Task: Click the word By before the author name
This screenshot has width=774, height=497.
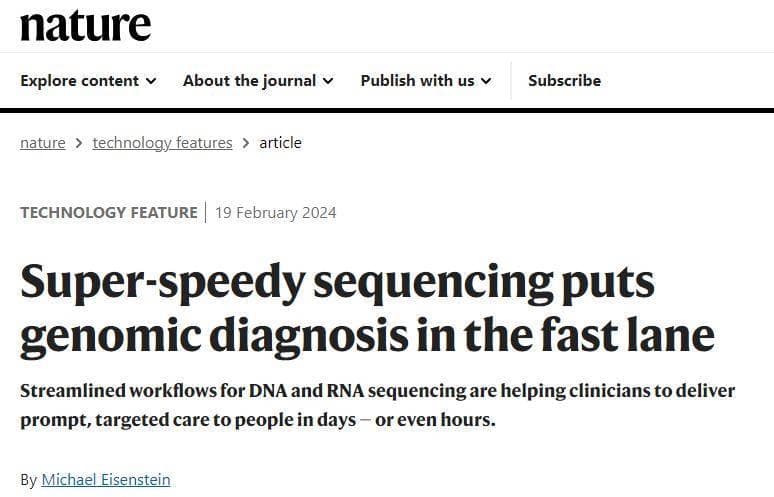Action: [x=29, y=480]
